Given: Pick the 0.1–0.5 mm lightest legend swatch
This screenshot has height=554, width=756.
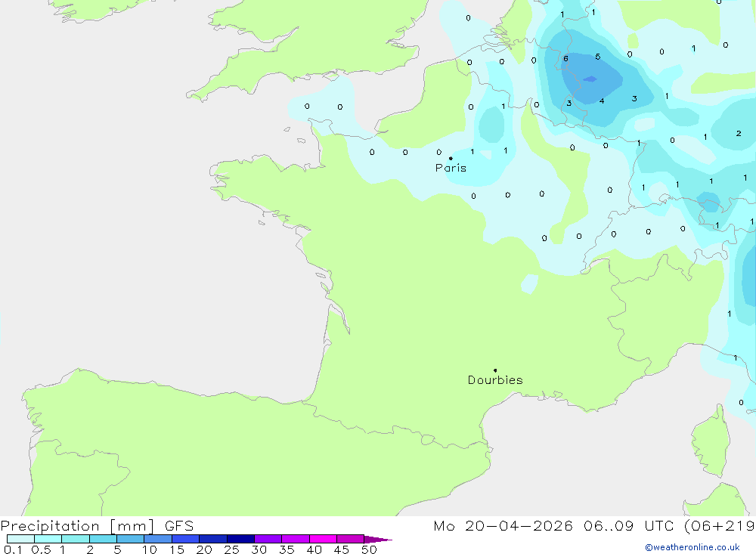Looking at the screenshot, I should tap(20, 539).
